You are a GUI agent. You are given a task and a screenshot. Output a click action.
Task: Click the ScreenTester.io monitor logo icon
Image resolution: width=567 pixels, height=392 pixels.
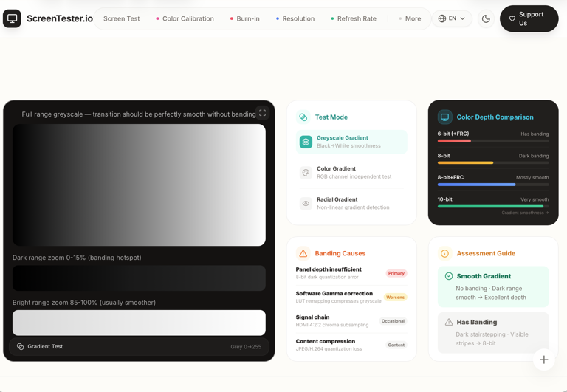12,18
